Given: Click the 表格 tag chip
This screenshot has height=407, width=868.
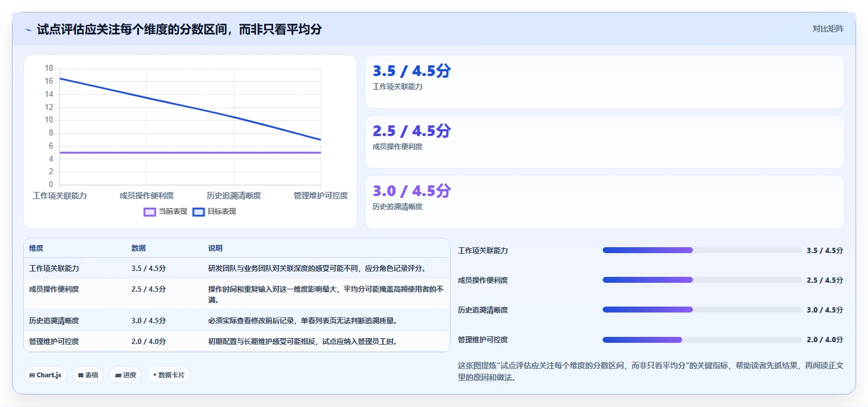Looking at the screenshot, I should (x=88, y=375).
